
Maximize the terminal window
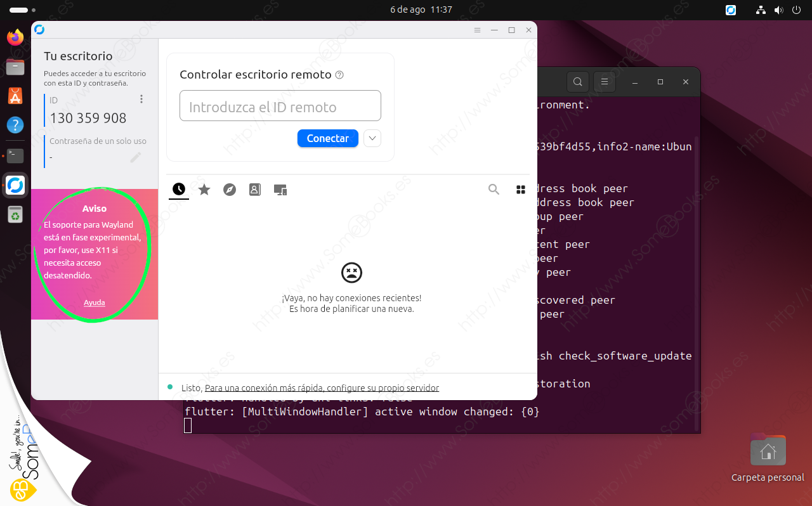(x=660, y=82)
